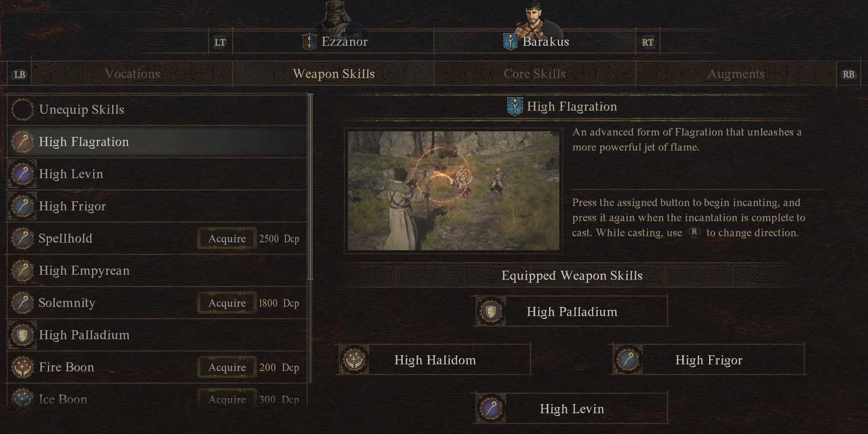Click the empty Unequip Skills circle icon
Screen dimensions: 868x434
click(x=22, y=109)
